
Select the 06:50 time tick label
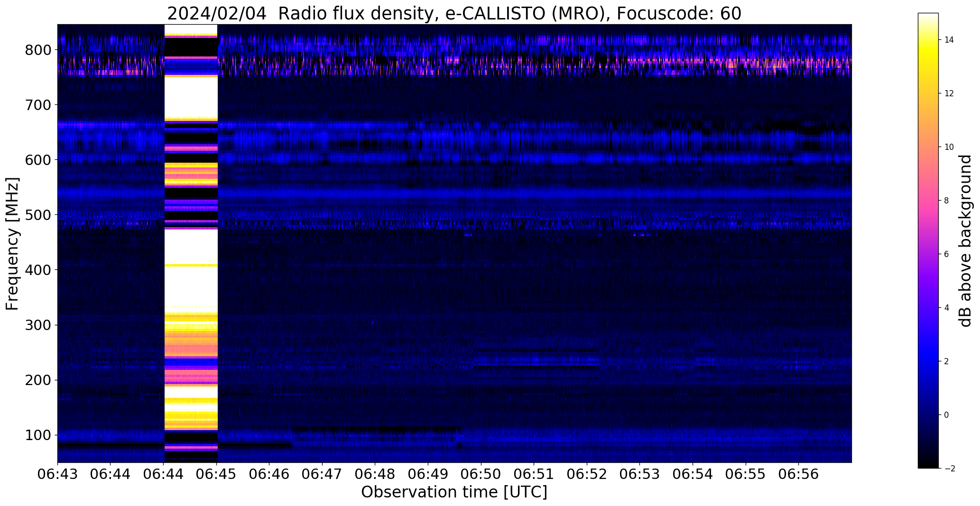[481, 474]
